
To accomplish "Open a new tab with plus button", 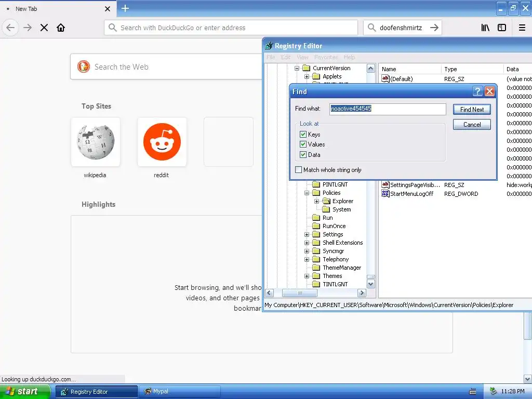I will 125,8.
